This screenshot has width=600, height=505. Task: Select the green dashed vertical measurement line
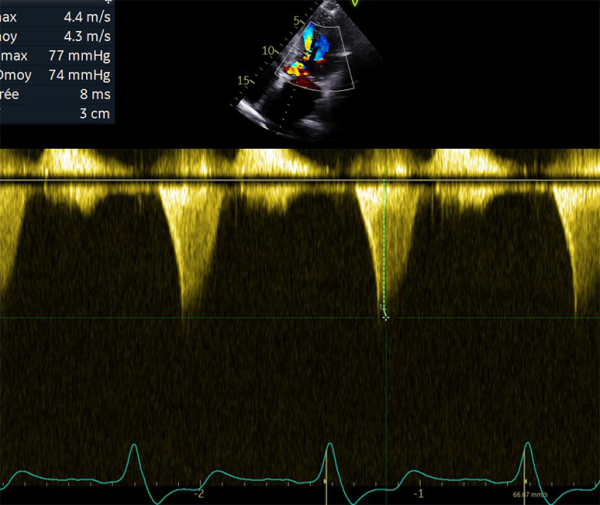pos(386,250)
